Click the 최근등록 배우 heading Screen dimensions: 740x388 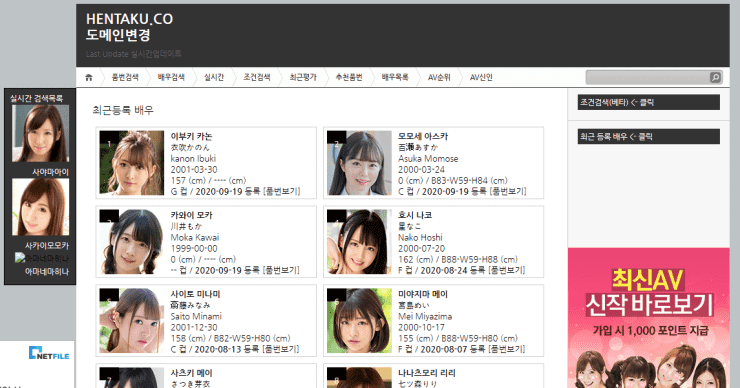tap(123, 110)
